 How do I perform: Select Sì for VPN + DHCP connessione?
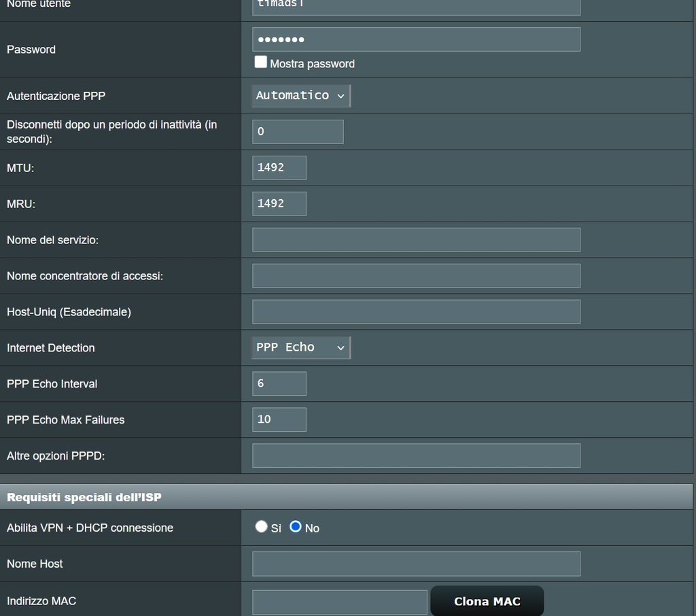262,527
